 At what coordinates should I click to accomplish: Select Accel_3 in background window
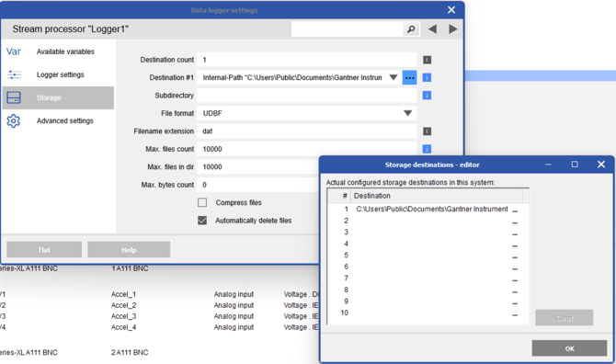(x=123, y=316)
